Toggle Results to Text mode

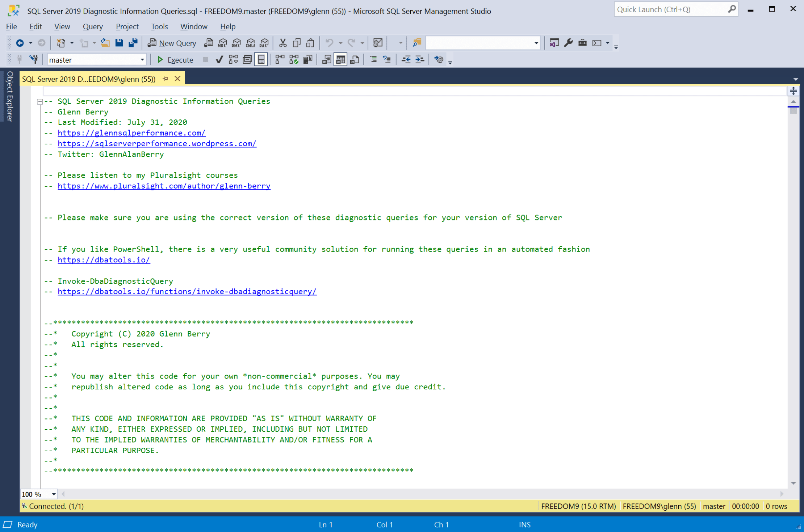click(326, 59)
